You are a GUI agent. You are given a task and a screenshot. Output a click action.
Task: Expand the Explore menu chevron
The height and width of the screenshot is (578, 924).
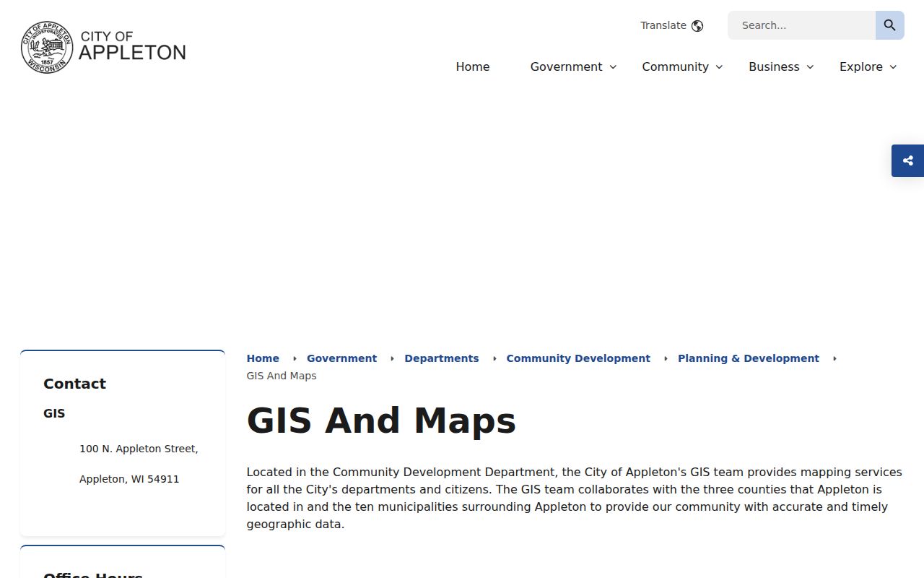(x=893, y=67)
